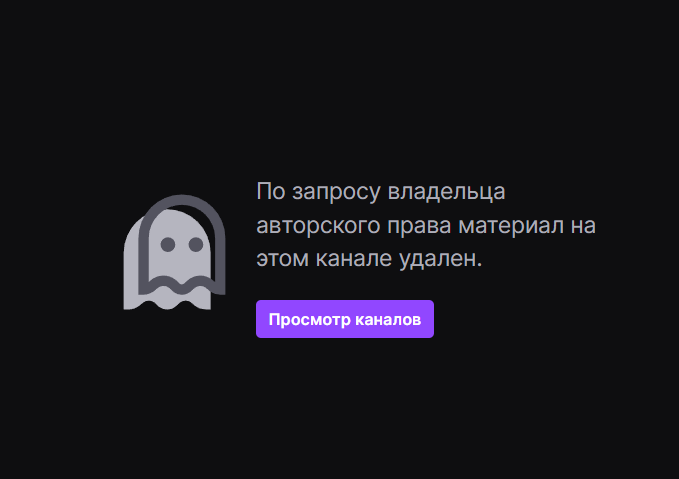
Task: Click the word "владельца" in the message
Action: point(446,192)
